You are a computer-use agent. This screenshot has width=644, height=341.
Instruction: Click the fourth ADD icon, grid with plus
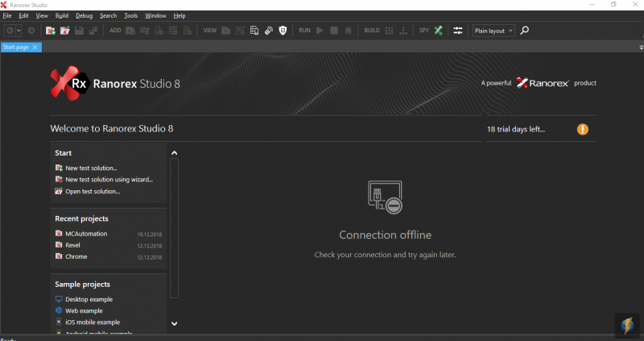[x=173, y=31]
